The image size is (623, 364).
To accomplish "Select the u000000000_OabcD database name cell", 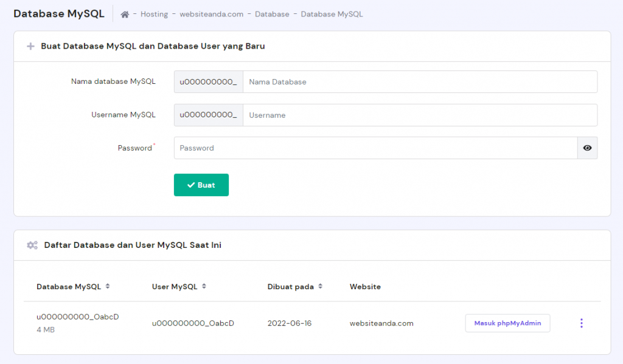I will point(77,317).
